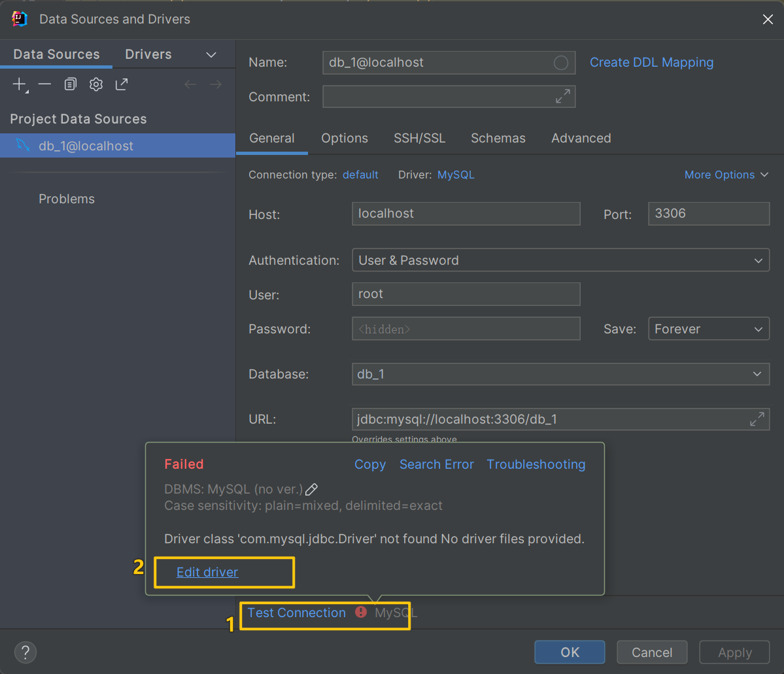784x674 pixels.
Task: Click the Back navigation arrow
Action: pyautogui.click(x=190, y=84)
